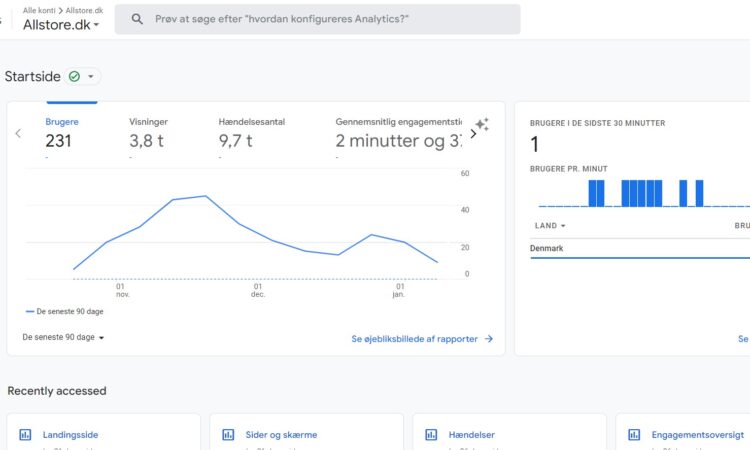Open the Sider og skærme report
The width and height of the screenshot is (750, 450).
point(281,435)
